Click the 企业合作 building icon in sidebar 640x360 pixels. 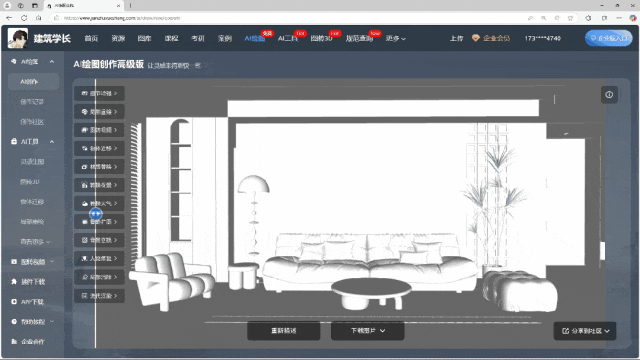tap(14, 342)
